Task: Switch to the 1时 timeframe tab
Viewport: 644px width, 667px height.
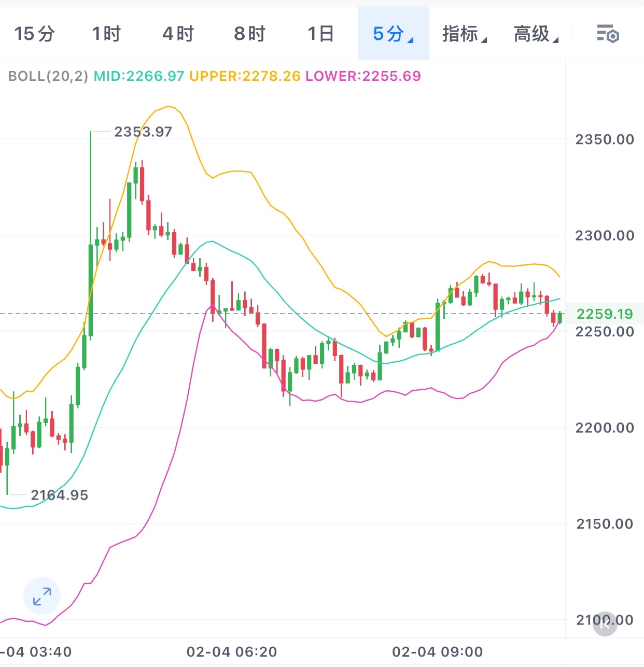Action: [x=106, y=34]
